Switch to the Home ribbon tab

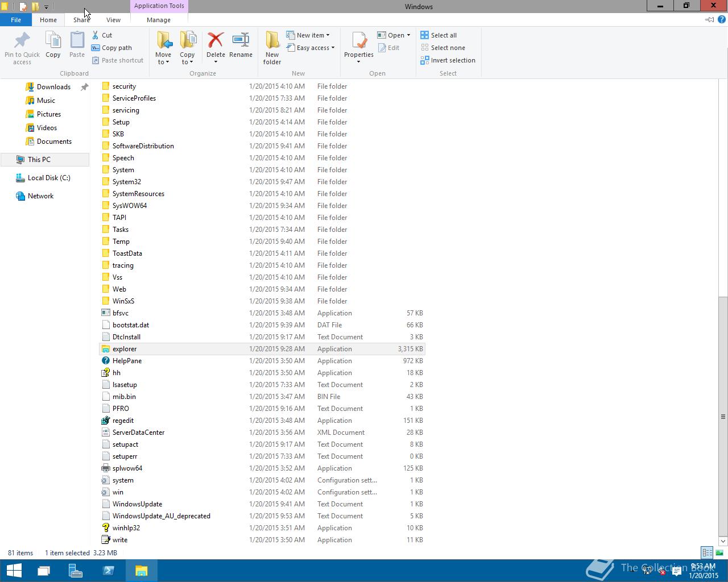pos(48,19)
